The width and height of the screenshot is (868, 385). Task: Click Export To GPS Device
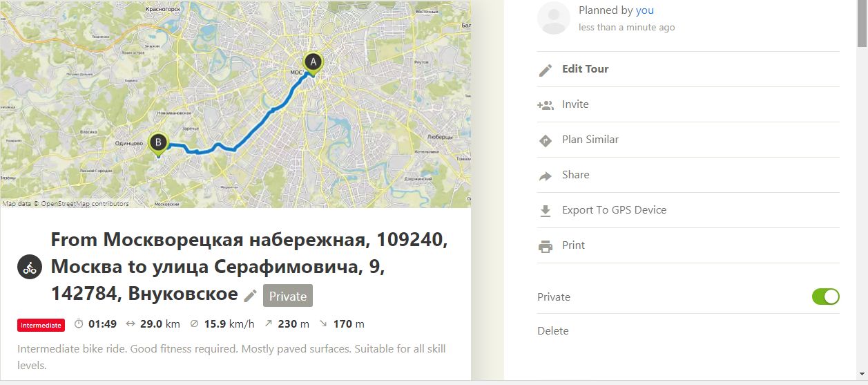(x=614, y=210)
